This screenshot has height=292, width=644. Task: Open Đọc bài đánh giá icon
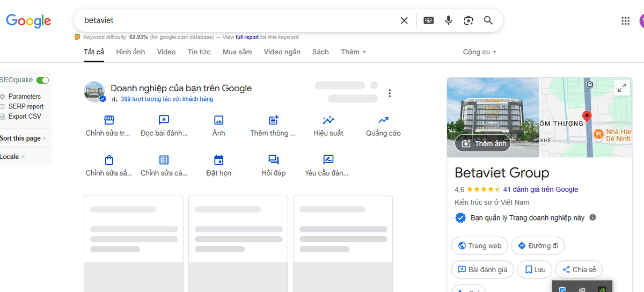[x=164, y=120]
